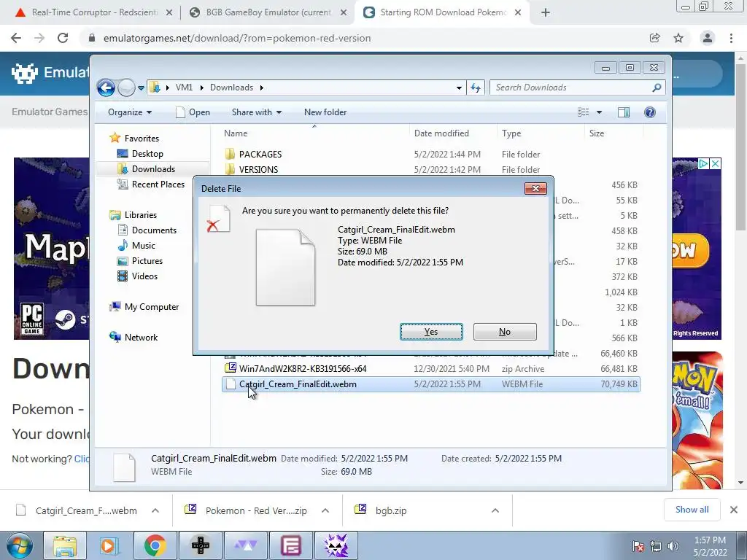This screenshot has height=560, width=747.
Task: Expand the address bar history dropdown
Action: pos(459,87)
